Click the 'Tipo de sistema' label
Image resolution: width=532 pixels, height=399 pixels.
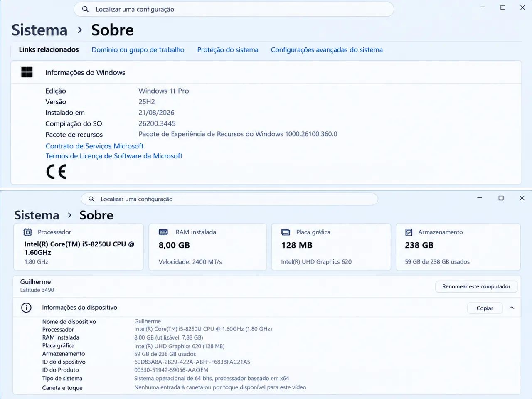coord(62,379)
